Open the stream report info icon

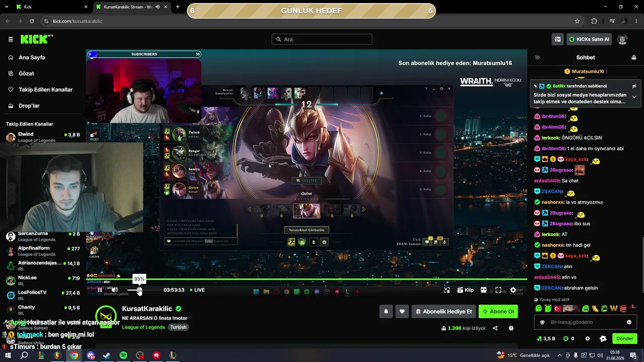511,328
